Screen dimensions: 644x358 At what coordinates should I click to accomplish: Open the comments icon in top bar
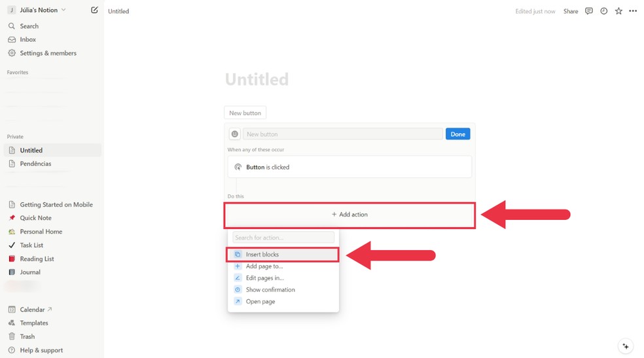coord(589,11)
